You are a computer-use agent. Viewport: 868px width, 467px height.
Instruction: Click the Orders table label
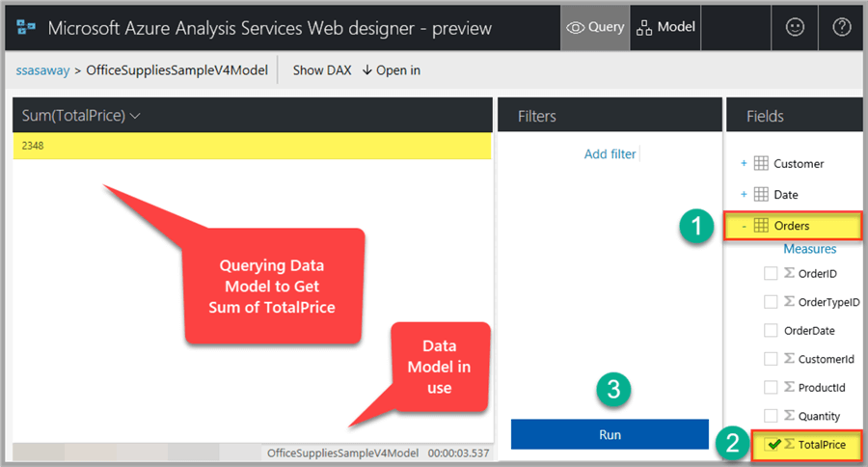pos(792,226)
